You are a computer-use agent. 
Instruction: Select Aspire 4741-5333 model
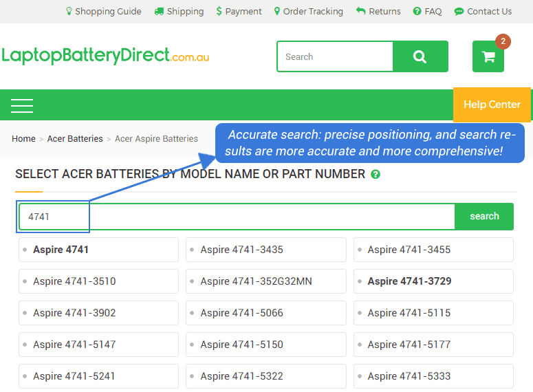click(x=433, y=376)
